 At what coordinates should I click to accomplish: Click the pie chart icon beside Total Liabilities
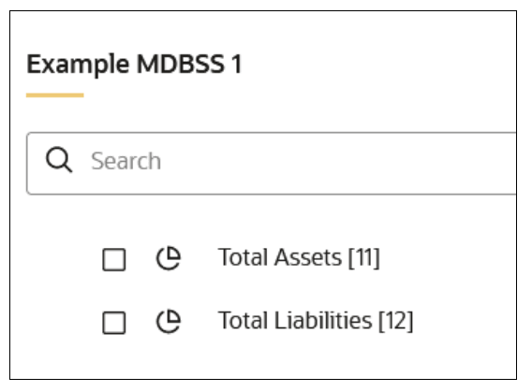coord(169,322)
